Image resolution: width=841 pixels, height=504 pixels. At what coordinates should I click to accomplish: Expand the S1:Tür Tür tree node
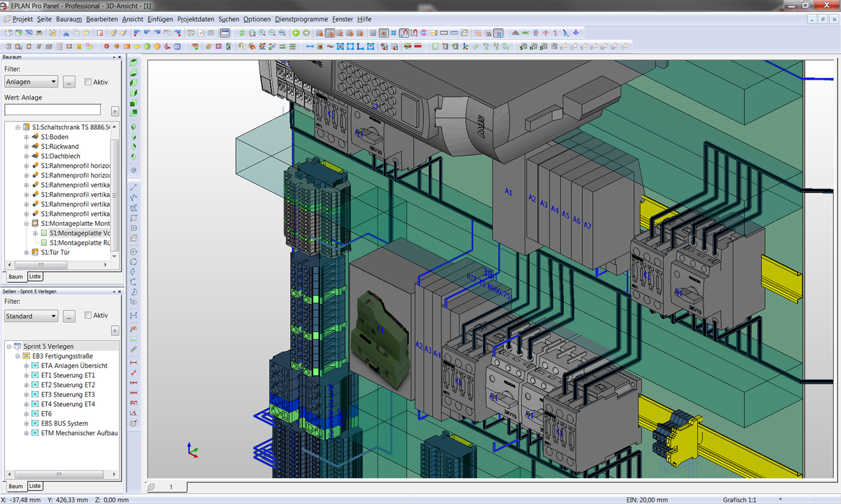pos(26,253)
